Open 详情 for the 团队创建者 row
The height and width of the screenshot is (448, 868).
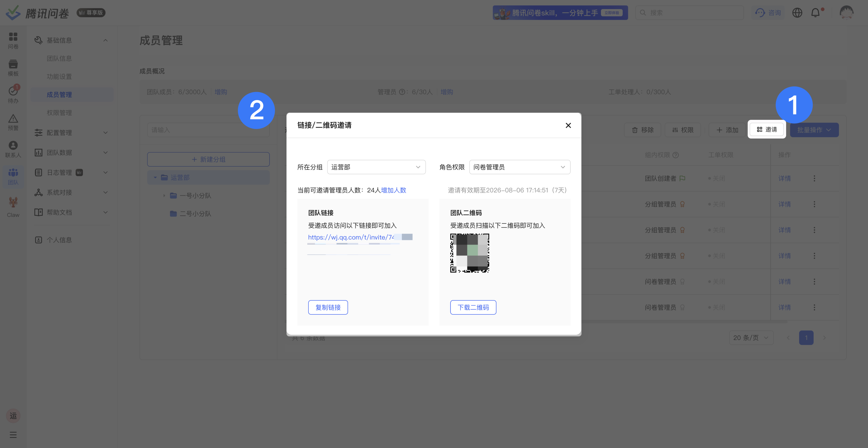tap(784, 179)
